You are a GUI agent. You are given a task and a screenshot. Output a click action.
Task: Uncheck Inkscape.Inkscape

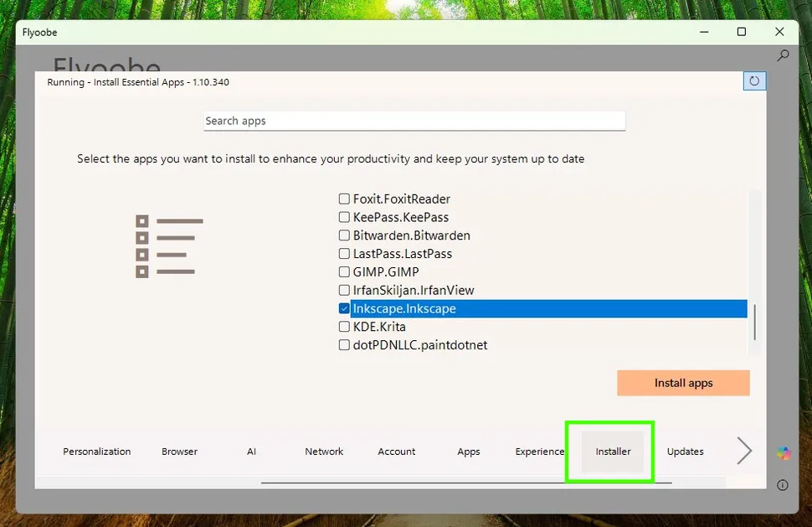(x=344, y=308)
